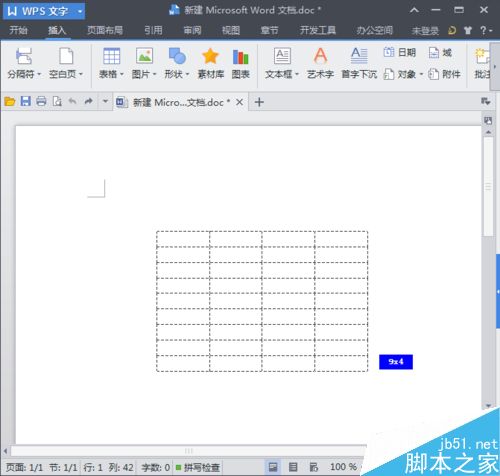The image size is (500, 476).
Task: Open print preview icon
Action: pyautogui.click(x=57, y=101)
